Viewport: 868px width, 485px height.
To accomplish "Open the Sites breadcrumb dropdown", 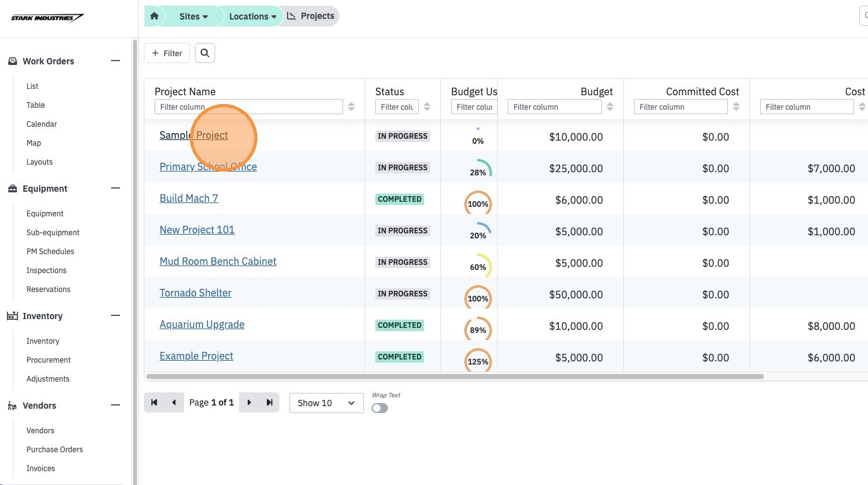I will point(194,16).
